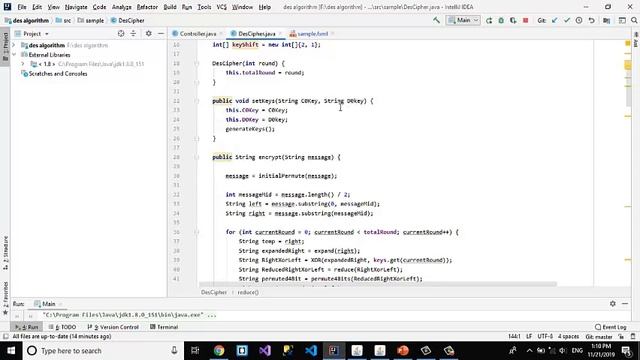Expand the des algorithm project node

14,45
